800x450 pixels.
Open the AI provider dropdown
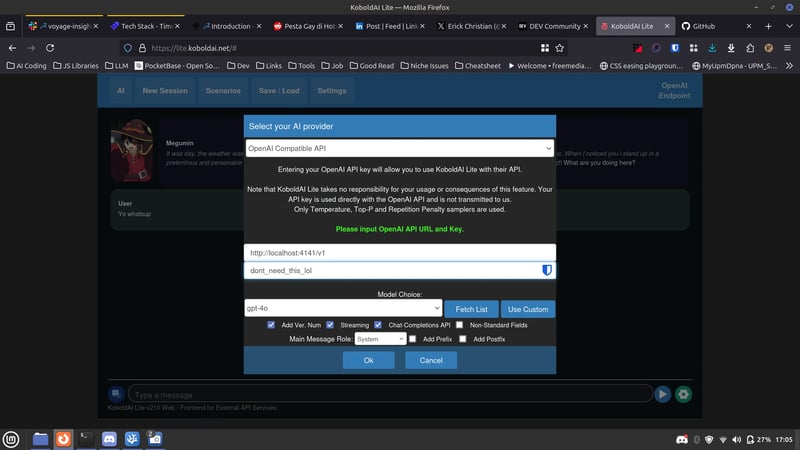[x=399, y=148]
